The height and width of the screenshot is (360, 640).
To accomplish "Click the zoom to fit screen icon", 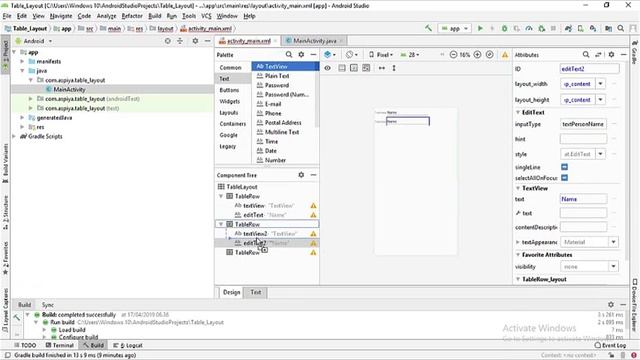I will coord(489,54).
